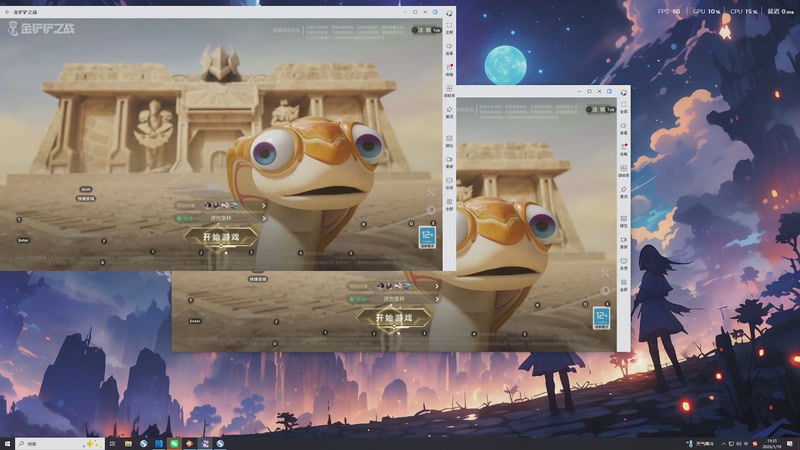Screen dimensions: 800x450
Task: Expand the friends avatar row chevron, rear window
Action: pos(436,286)
